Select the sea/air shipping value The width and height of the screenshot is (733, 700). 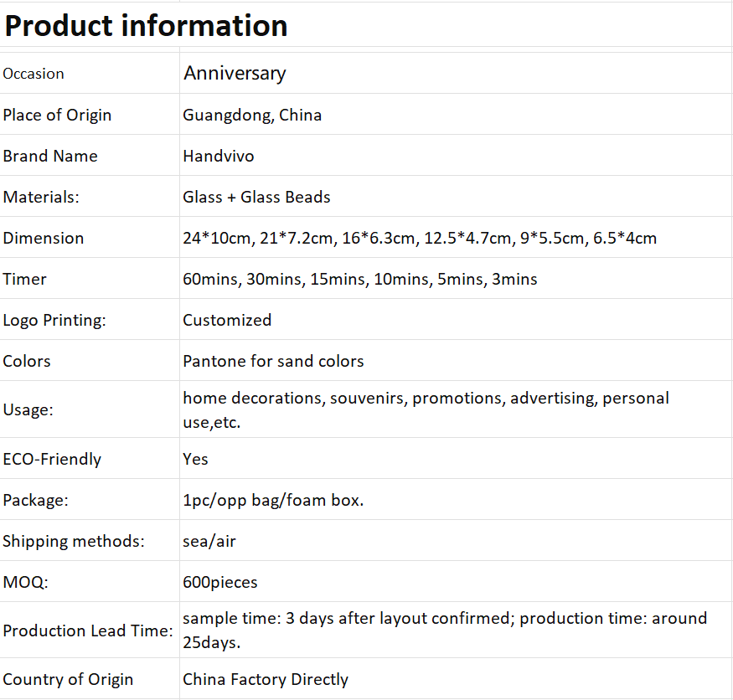pos(209,541)
